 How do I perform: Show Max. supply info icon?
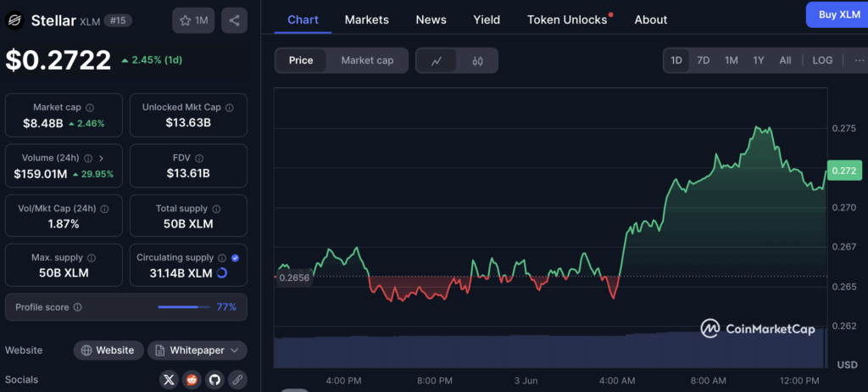[x=92, y=258]
